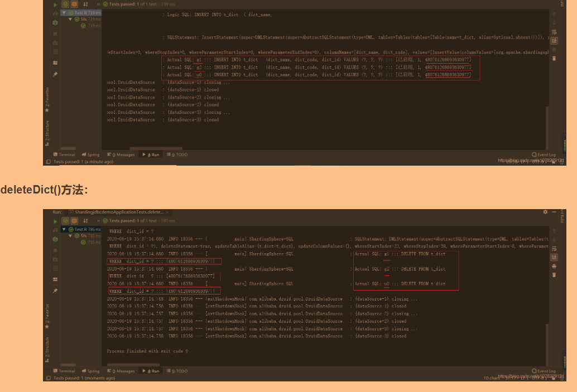Toggle Scroll to End in lower console
Viewport: 577px width, 392px height.
click(554, 258)
